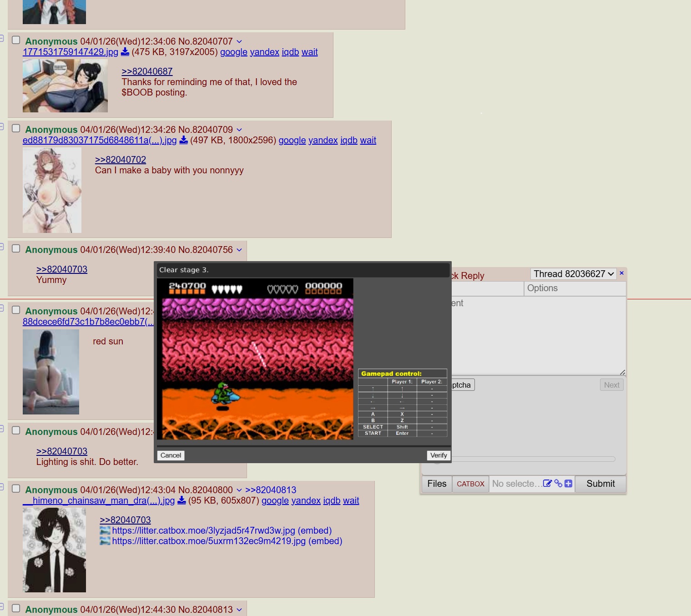
Task: Expand the post menu arrow for No.82040756
Action: click(239, 250)
